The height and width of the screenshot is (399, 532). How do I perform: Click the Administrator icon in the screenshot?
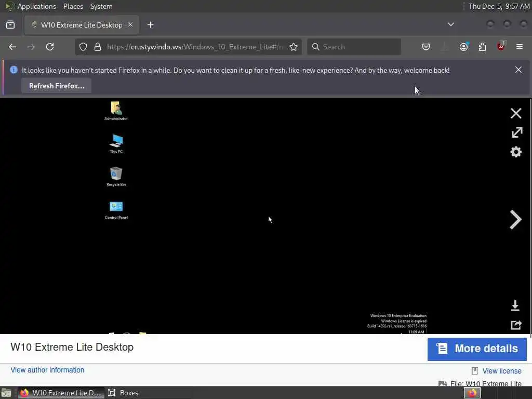pos(116,111)
